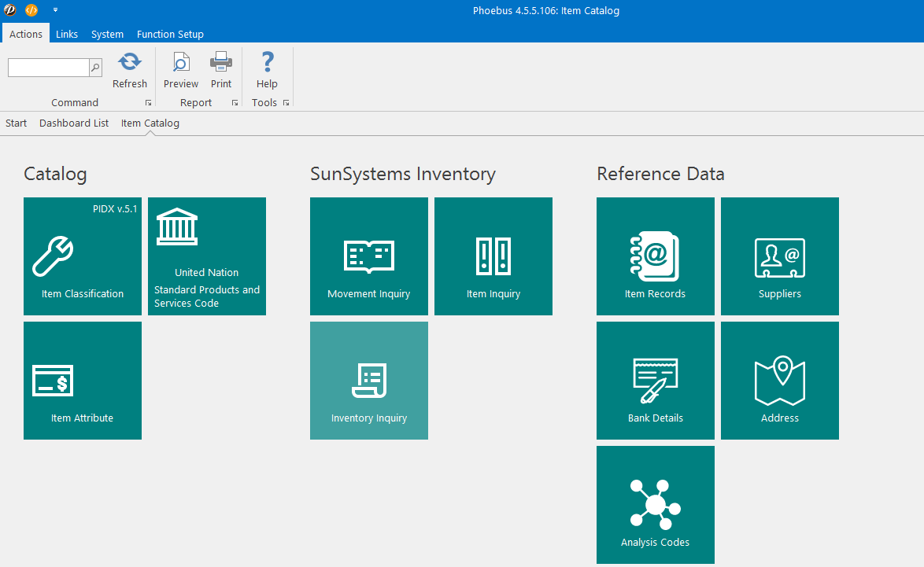
Task: Click the Help question mark icon
Action: tap(268, 61)
